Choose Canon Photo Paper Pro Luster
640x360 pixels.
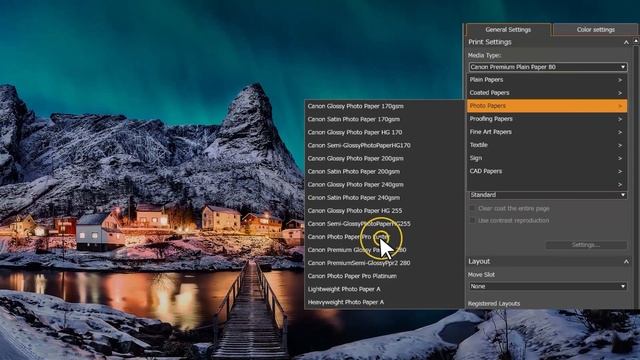click(384, 237)
